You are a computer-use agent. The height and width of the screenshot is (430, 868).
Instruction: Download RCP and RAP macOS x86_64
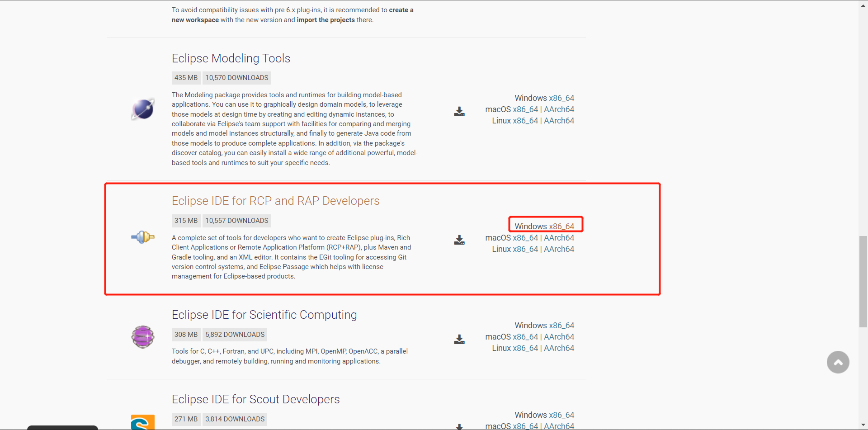click(525, 238)
